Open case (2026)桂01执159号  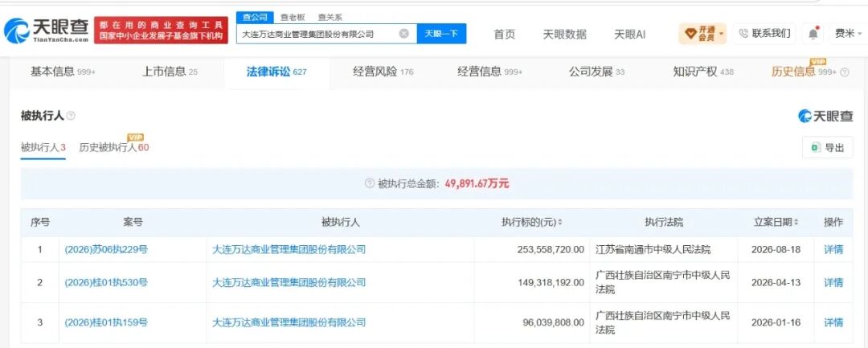coord(106,322)
